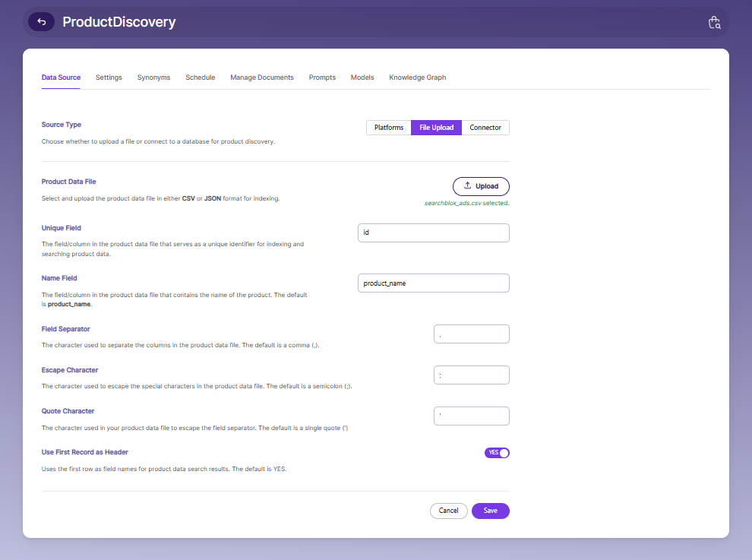The width and height of the screenshot is (752, 560).
Task: Open the Settings tab
Action: pyautogui.click(x=109, y=78)
